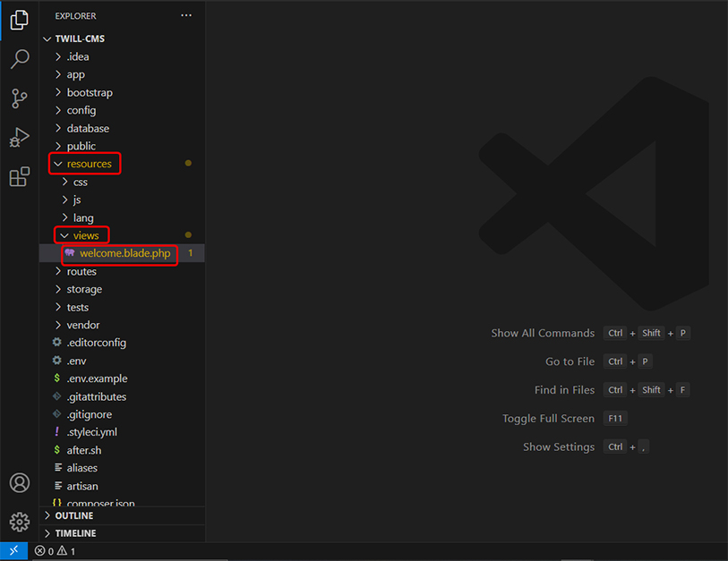Click the Find in Files label

tap(564, 390)
